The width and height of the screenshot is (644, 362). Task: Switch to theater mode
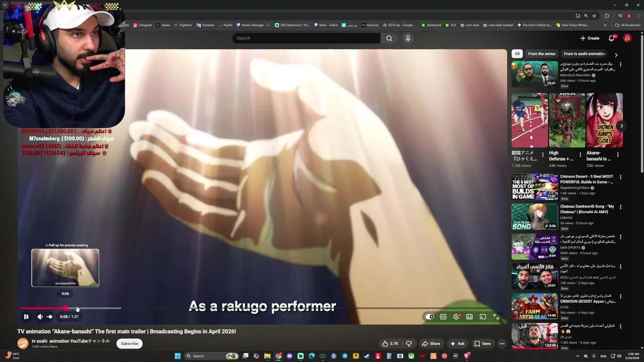(469, 317)
